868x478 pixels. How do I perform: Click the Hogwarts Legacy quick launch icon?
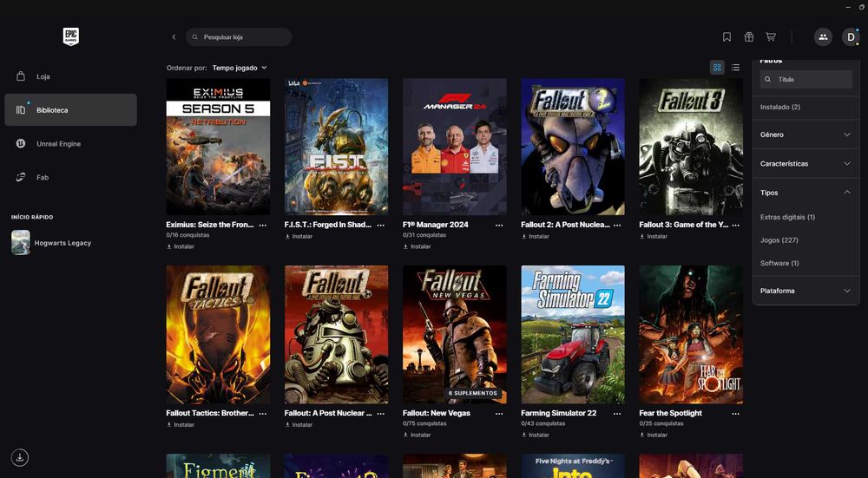point(21,242)
